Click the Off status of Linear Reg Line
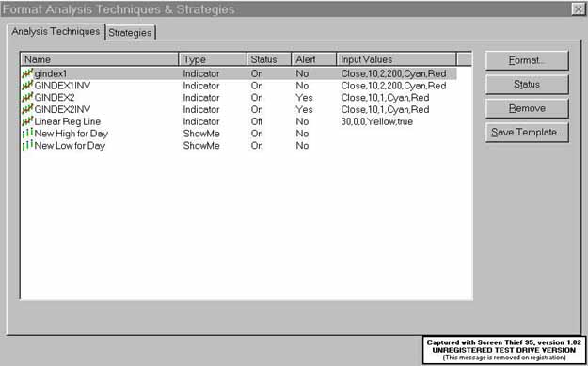Viewport: 588px width, 366px height. [257, 122]
